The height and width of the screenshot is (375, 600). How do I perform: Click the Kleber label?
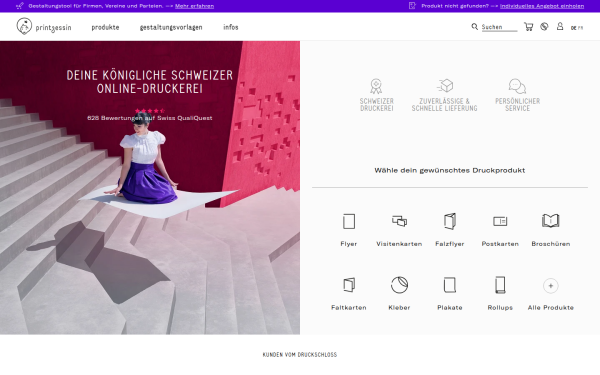(399, 307)
